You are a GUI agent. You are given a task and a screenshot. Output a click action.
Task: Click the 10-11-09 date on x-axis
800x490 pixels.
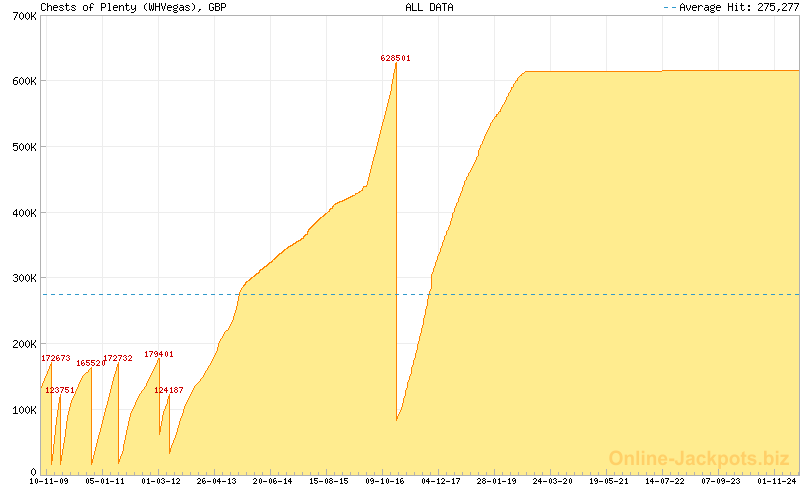(49, 481)
